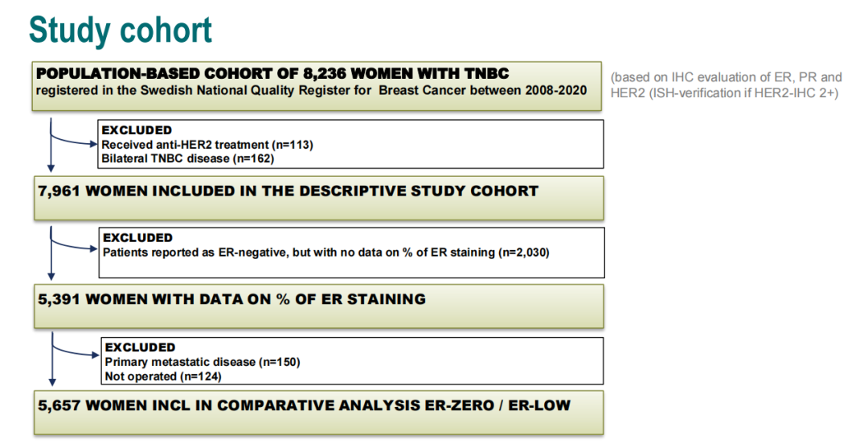This screenshot has height=444, width=868.
Task: Click the 5,657 women comparative analysis box
Action: (x=318, y=411)
